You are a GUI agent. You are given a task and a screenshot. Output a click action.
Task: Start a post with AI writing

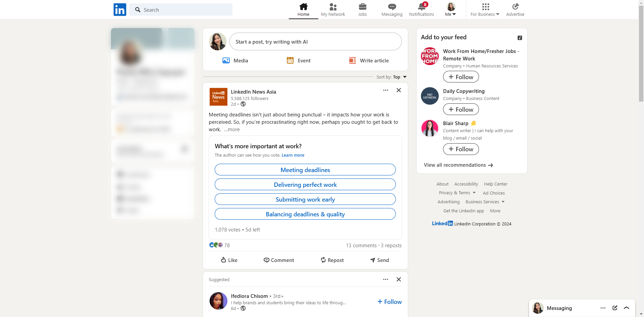pos(315,42)
